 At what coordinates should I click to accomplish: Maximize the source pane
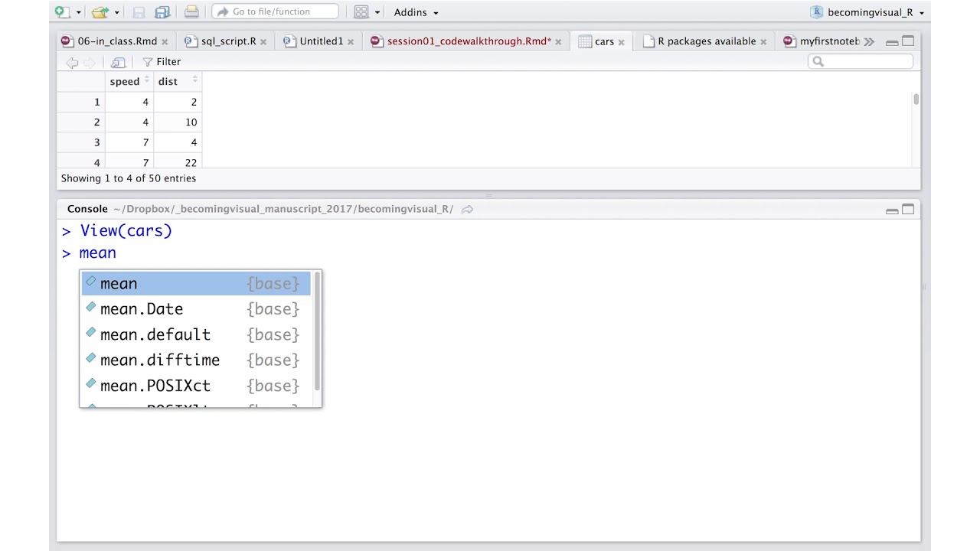[x=908, y=41]
